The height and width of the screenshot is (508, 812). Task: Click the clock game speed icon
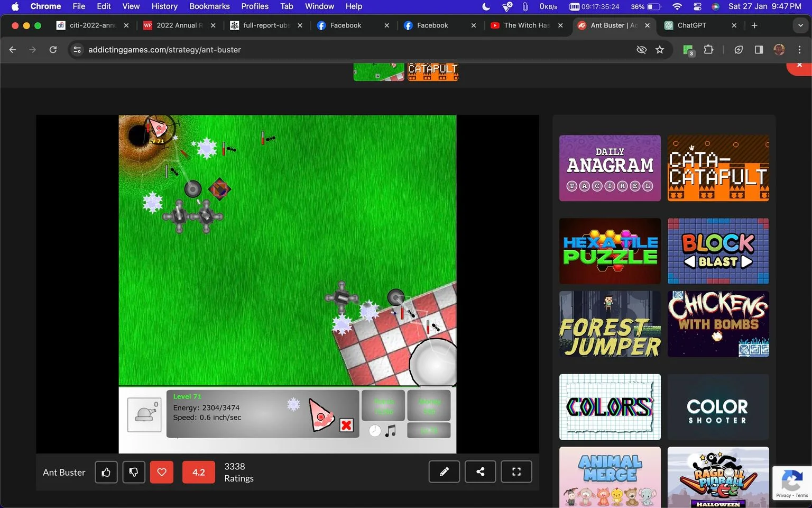coord(375,431)
